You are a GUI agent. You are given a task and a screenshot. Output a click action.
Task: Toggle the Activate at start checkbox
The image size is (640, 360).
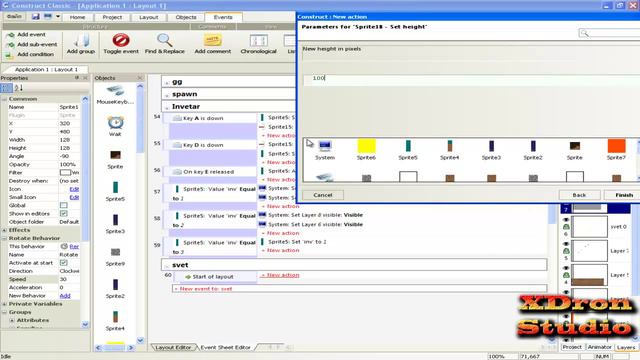(64, 263)
